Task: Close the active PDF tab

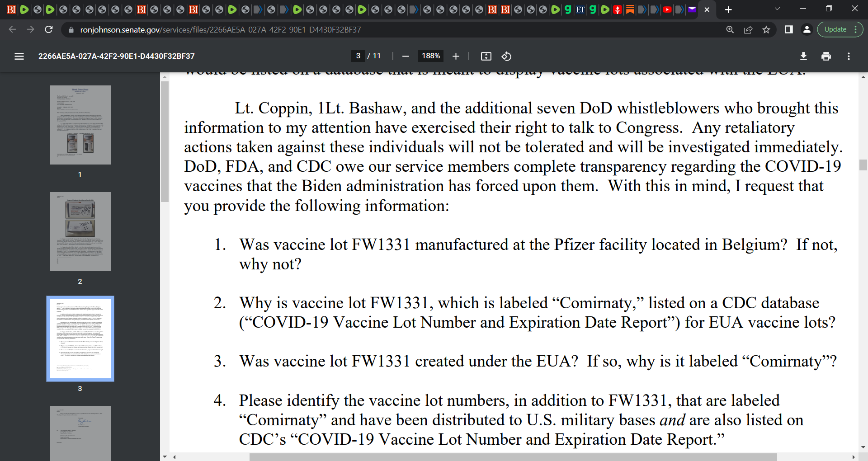Action: click(707, 9)
